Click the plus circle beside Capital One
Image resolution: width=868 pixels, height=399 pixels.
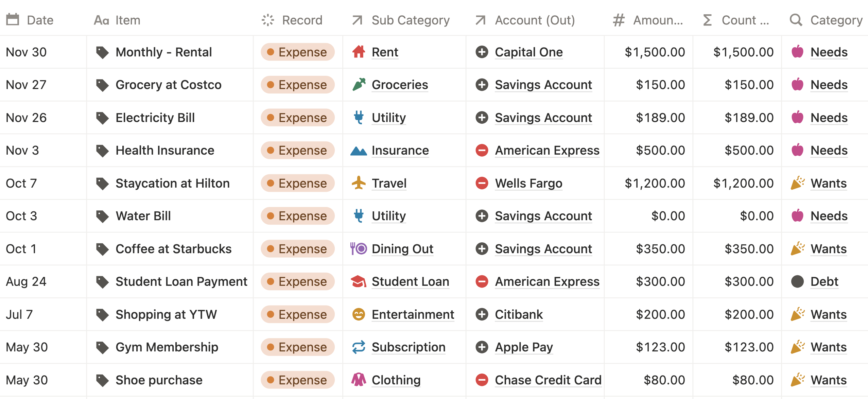(482, 52)
